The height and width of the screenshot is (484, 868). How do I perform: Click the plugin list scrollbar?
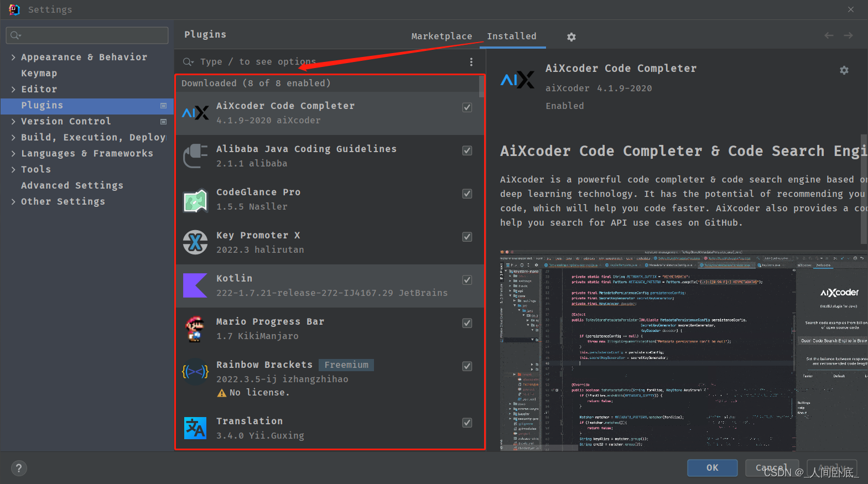[x=482, y=87]
